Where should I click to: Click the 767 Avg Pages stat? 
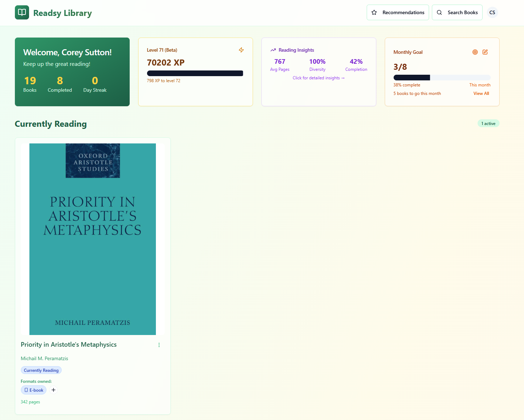(280, 65)
